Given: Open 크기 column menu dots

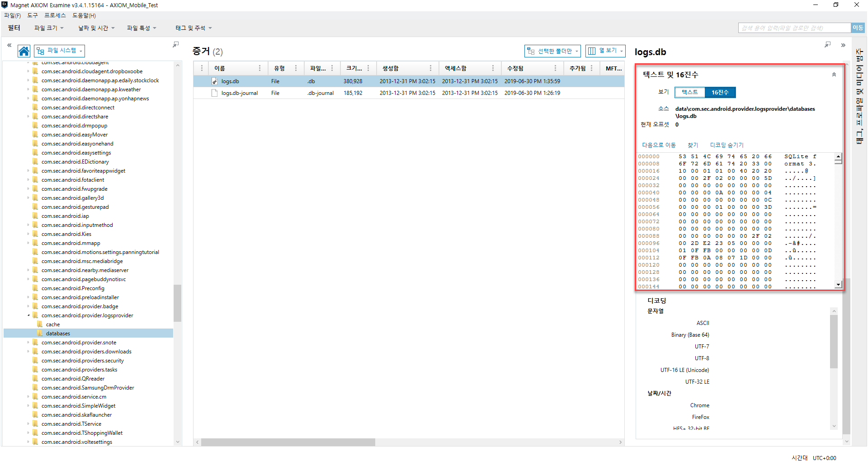Looking at the screenshot, I should 368,68.
